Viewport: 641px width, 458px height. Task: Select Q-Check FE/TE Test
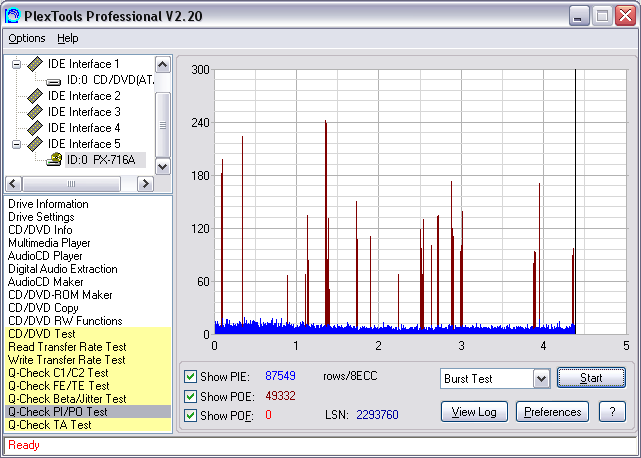pyautogui.click(x=88, y=386)
